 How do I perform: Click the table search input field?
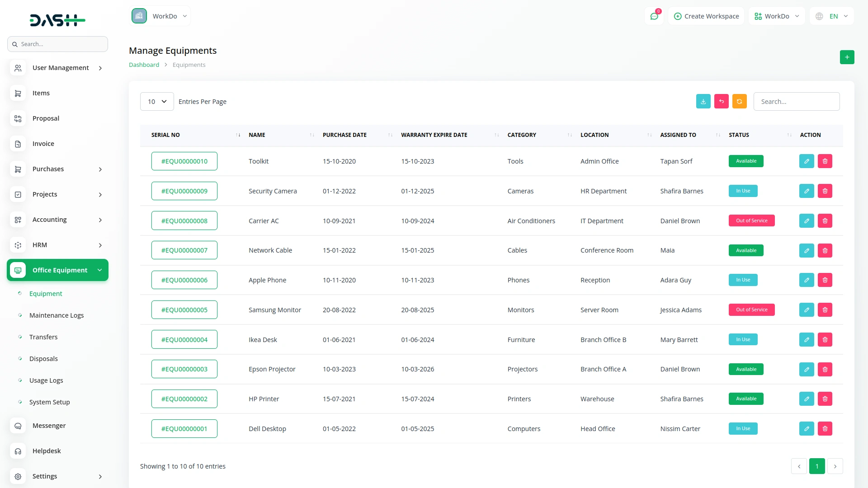796,102
